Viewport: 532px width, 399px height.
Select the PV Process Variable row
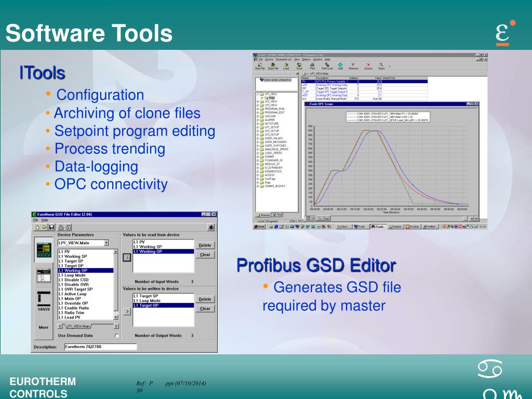[x=364, y=82]
